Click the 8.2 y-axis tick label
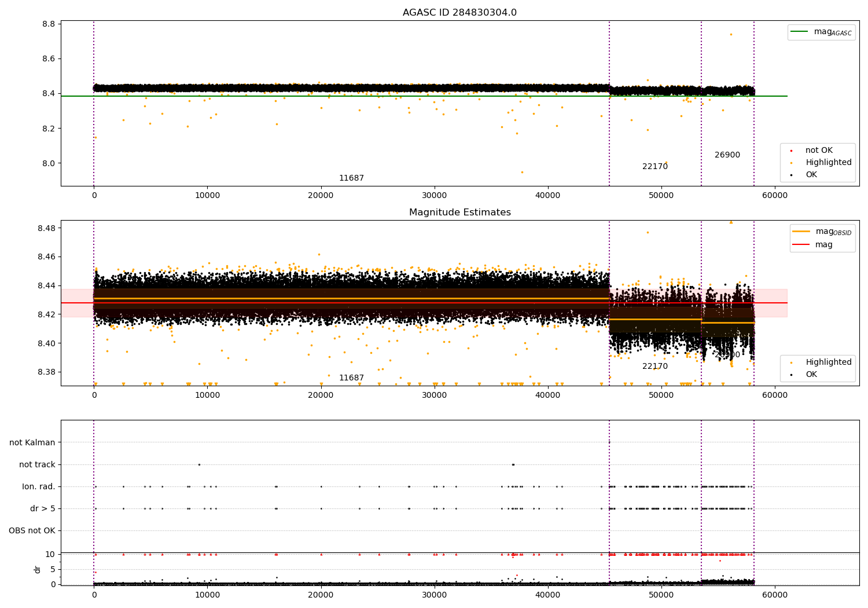The height and width of the screenshot is (608, 868). click(x=49, y=129)
